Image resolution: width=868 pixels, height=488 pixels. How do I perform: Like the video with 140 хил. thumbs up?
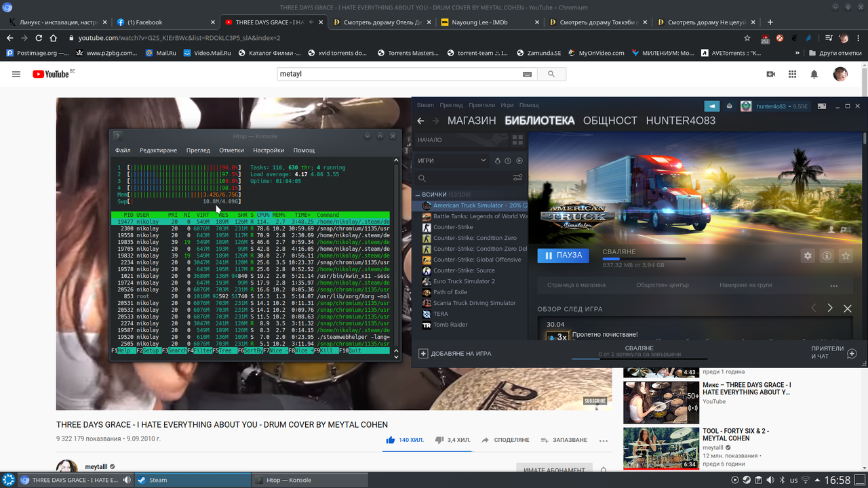coord(405,440)
